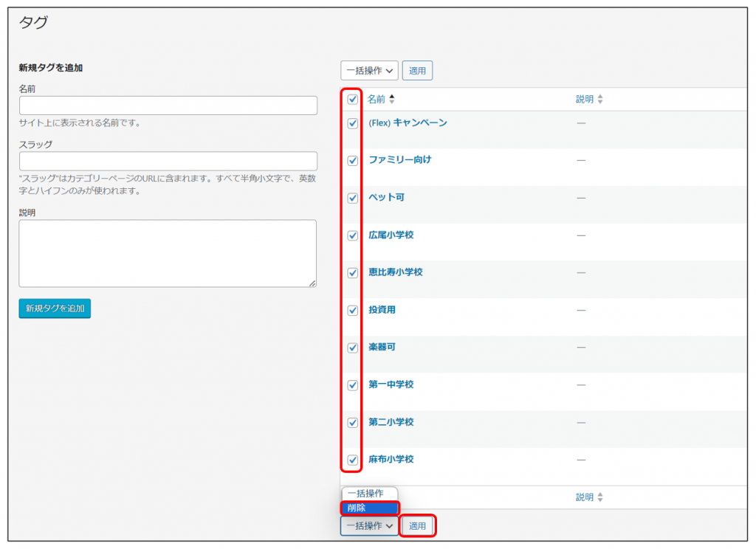Uncheck the ペット可 tag checkbox
Image resolution: width=756 pixels, height=549 pixels.
(x=352, y=198)
